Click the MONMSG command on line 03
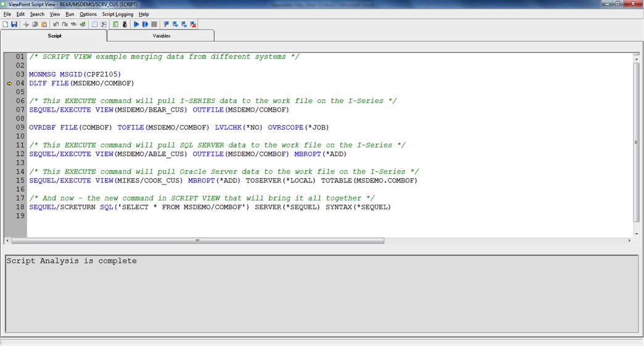Viewport: 644px width, 346px height. [43, 74]
